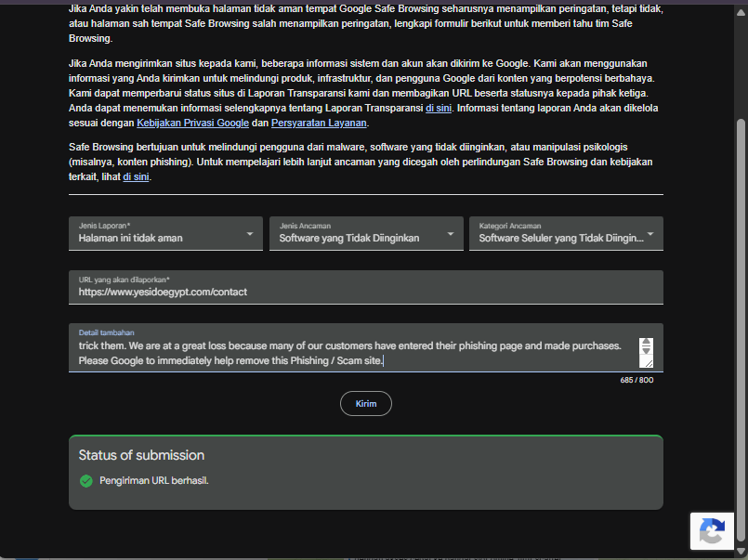Open the Kebijakan Privasi Google link
Viewport: 748px width, 560px height.
[192, 123]
